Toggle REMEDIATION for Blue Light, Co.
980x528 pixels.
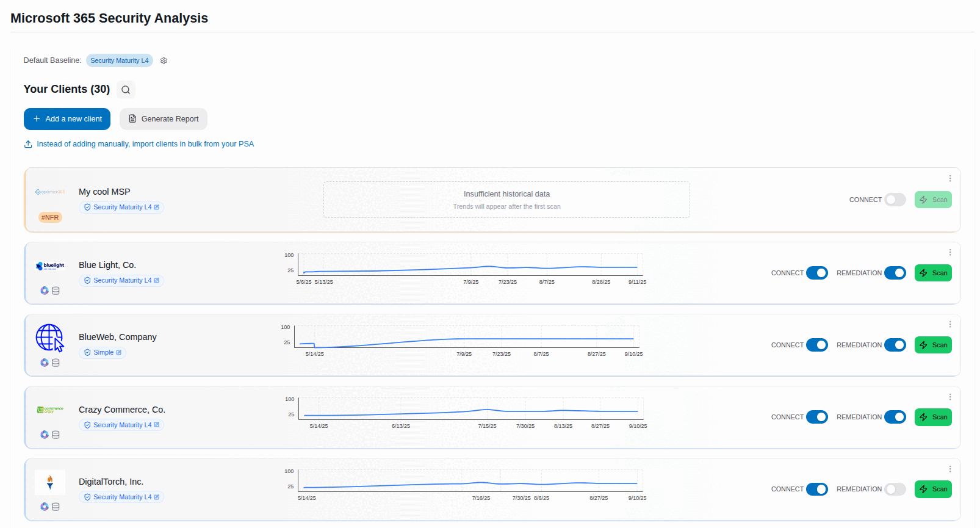[x=895, y=273]
